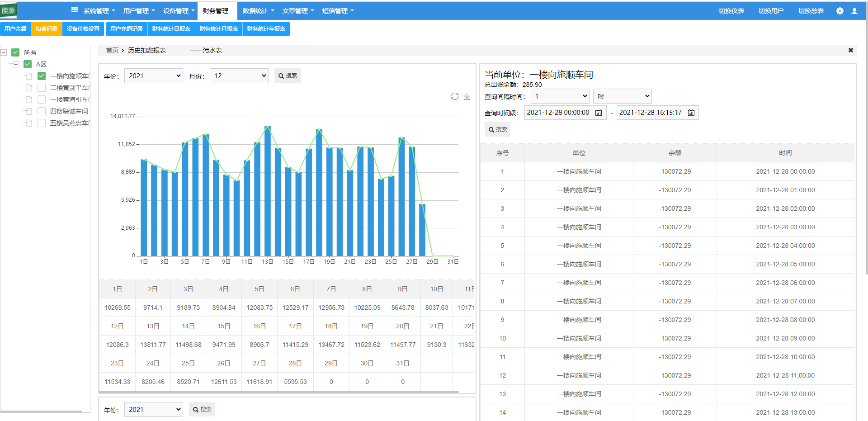Viewport: 868px width, 421px height.
Task: Go to 首页 breadcrumb link
Action: pyautogui.click(x=112, y=50)
